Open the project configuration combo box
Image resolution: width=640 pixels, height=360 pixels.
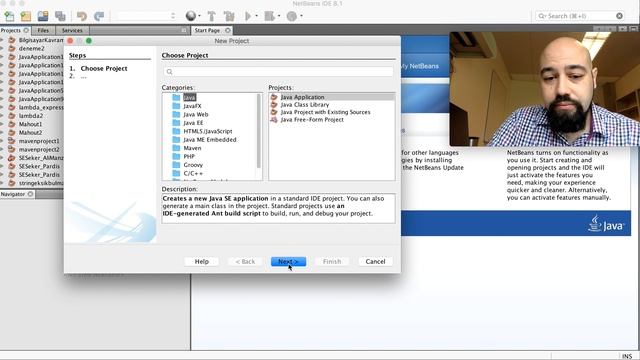click(x=146, y=16)
